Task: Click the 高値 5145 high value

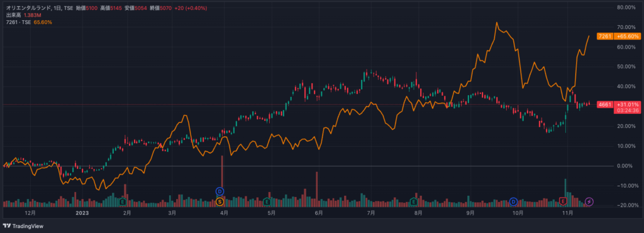Action: (x=111, y=8)
